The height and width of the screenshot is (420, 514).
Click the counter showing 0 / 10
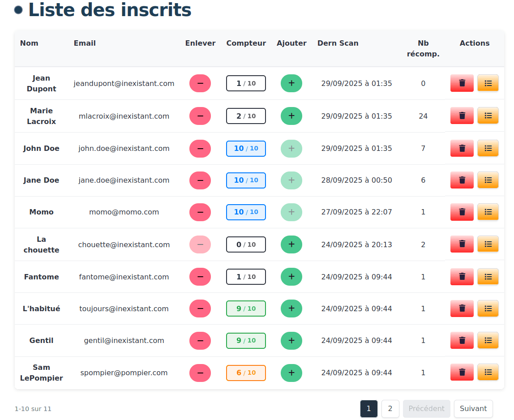point(246,244)
